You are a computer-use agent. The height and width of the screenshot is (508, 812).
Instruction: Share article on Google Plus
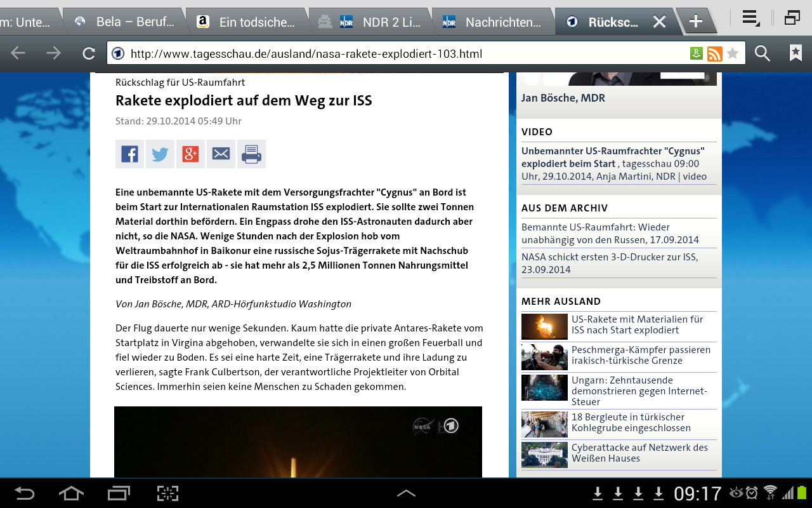click(190, 154)
